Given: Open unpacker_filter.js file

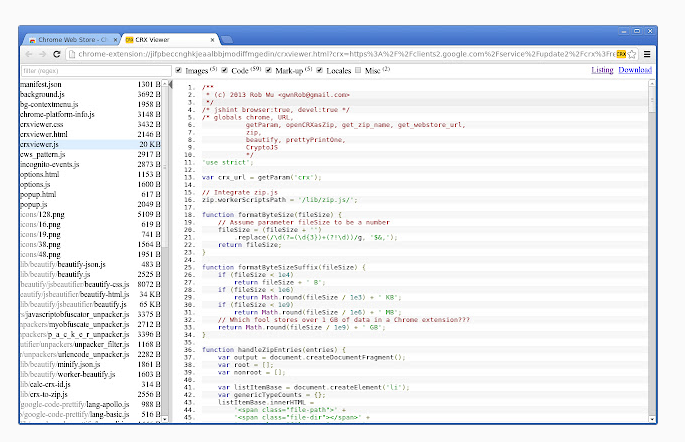Looking at the screenshot, I should [90, 345].
